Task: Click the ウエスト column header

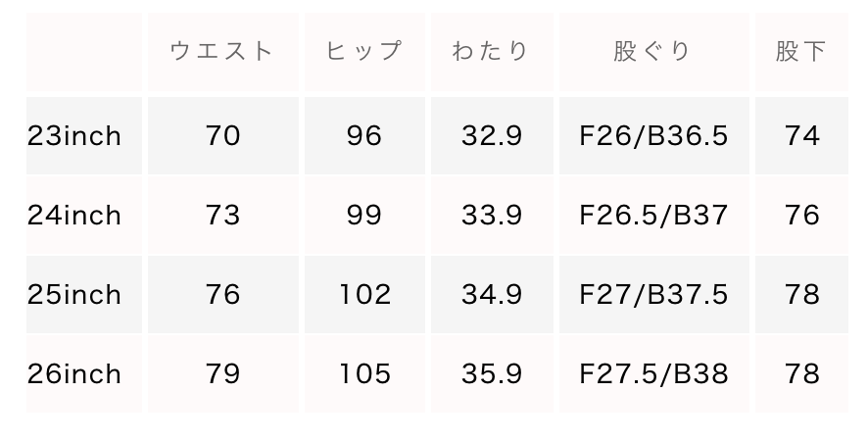Action: (221, 52)
